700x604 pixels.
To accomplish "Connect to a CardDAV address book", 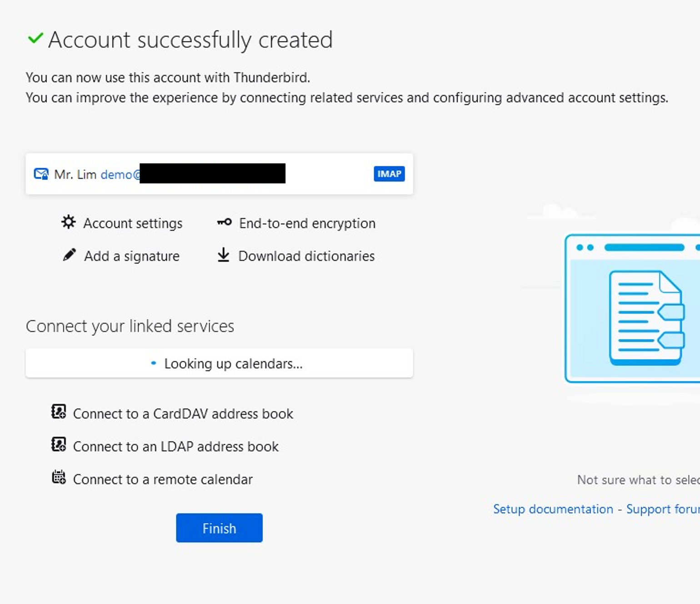I will 183,414.
